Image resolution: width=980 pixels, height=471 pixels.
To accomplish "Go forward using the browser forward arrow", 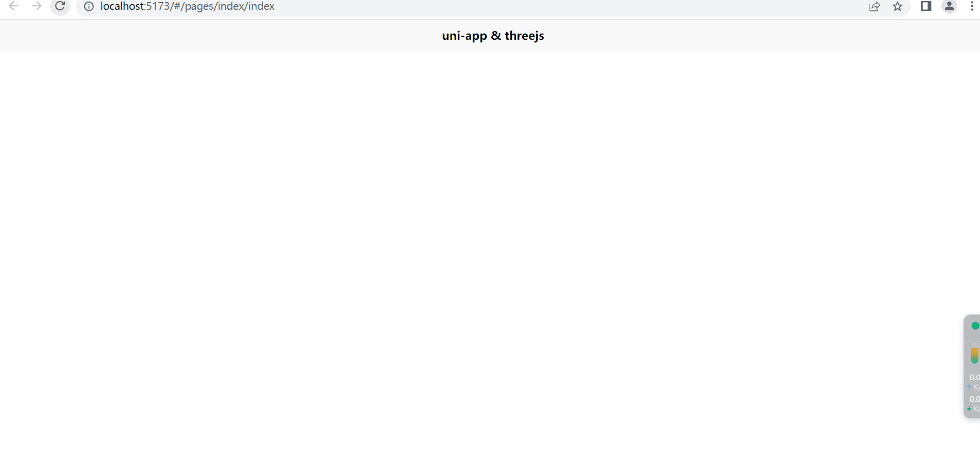I will point(37,6).
